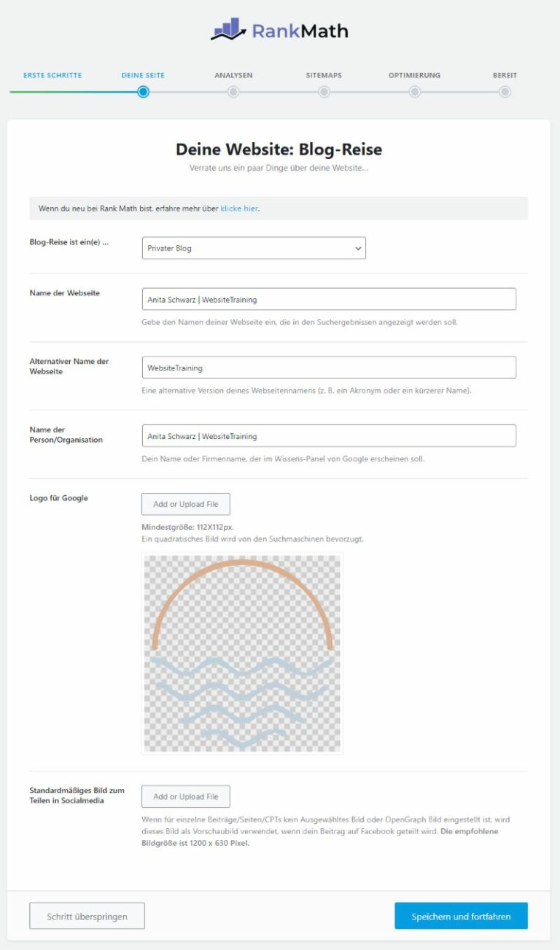The image size is (560, 950).
Task: Follow the 'klicke hier' link
Action: pyautogui.click(x=239, y=209)
